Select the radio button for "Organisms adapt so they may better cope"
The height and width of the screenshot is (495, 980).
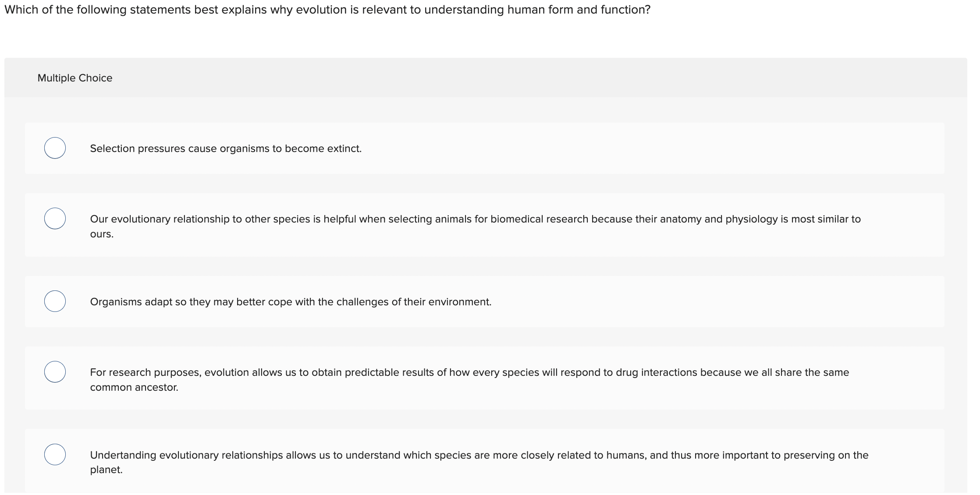pos(55,301)
